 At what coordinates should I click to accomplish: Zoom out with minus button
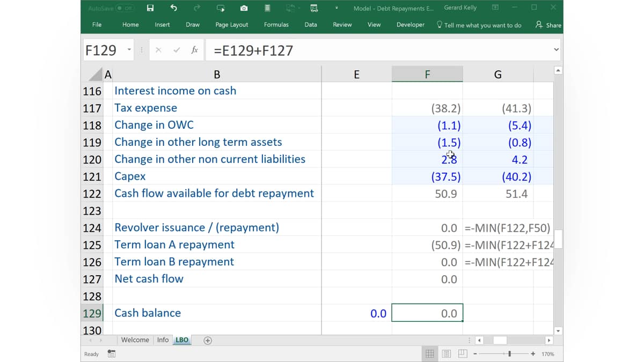[x=475, y=354]
